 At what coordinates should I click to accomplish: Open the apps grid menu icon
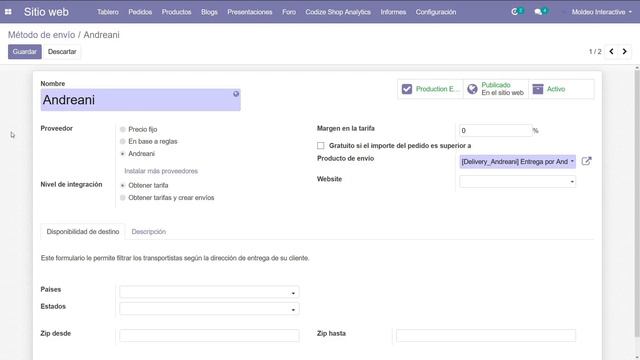coord(8,12)
